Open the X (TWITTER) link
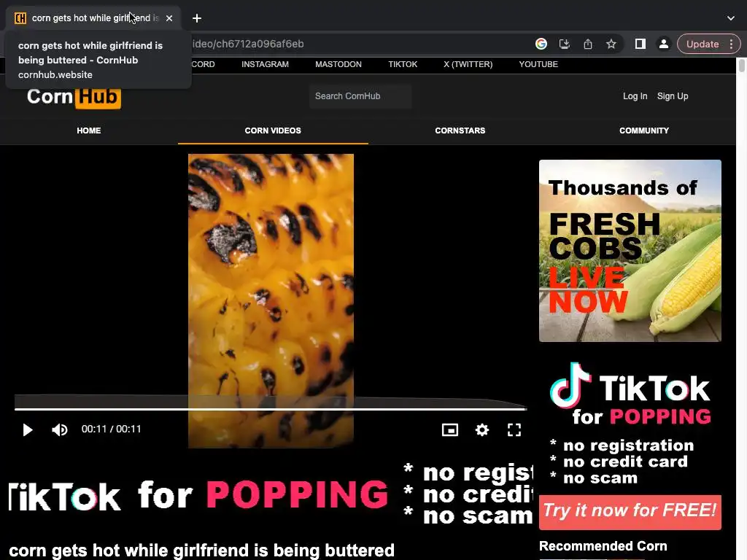The width and height of the screenshot is (747, 560). coord(468,64)
